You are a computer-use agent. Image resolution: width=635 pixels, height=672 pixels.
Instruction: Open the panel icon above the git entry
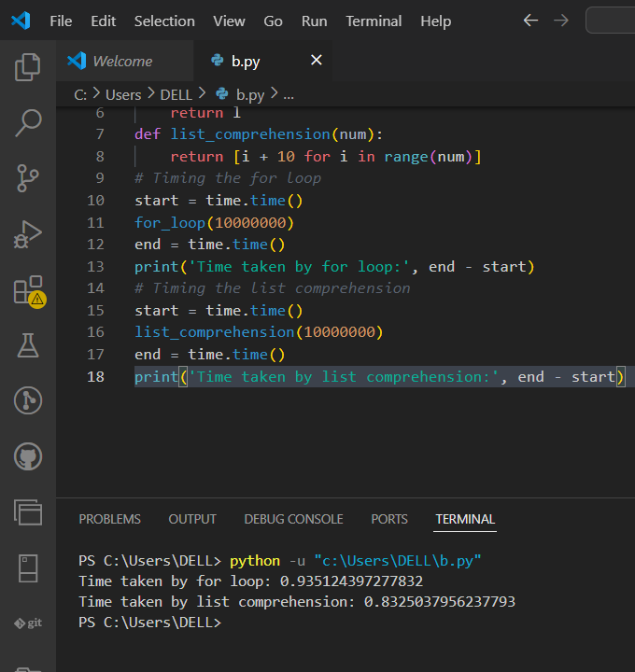pyautogui.click(x=28, y=568)
